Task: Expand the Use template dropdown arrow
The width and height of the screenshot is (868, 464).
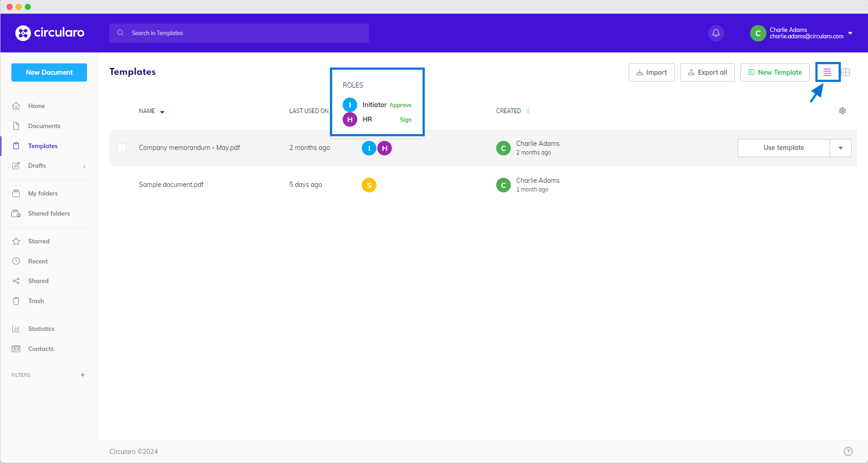Action: tap(841, 148)
